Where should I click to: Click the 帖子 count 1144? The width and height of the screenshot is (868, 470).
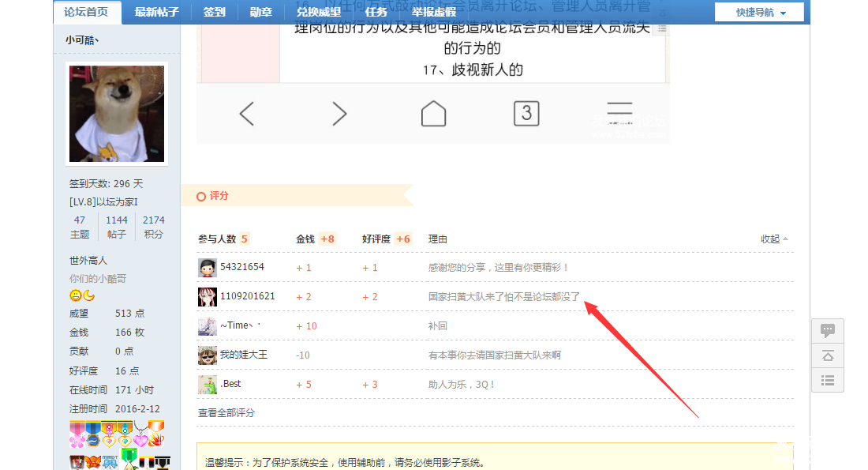click(117, 220)
